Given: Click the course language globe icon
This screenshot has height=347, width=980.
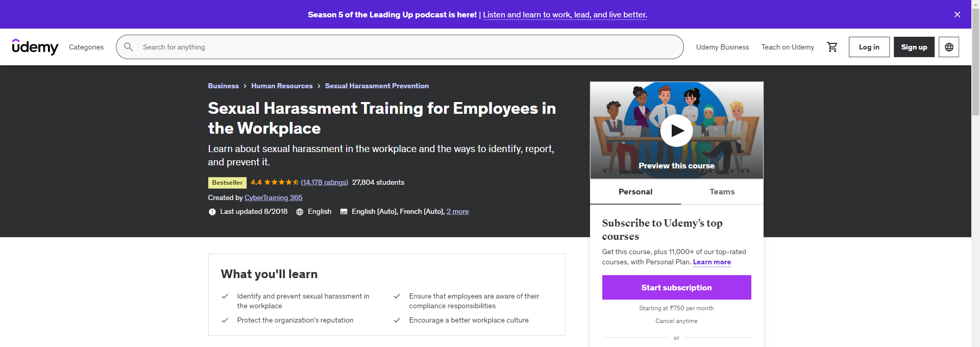Looking at the screenshot, I should click(x=300, y=212).
